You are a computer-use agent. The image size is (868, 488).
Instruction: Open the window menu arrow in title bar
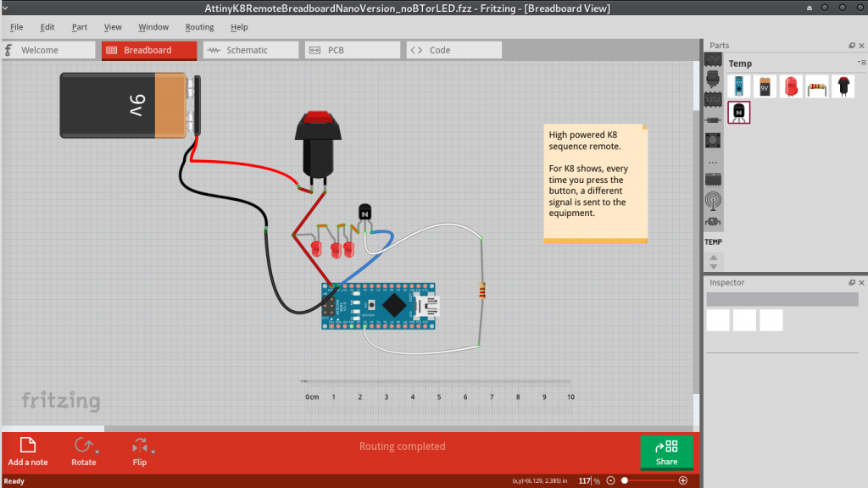coord(5,8)
